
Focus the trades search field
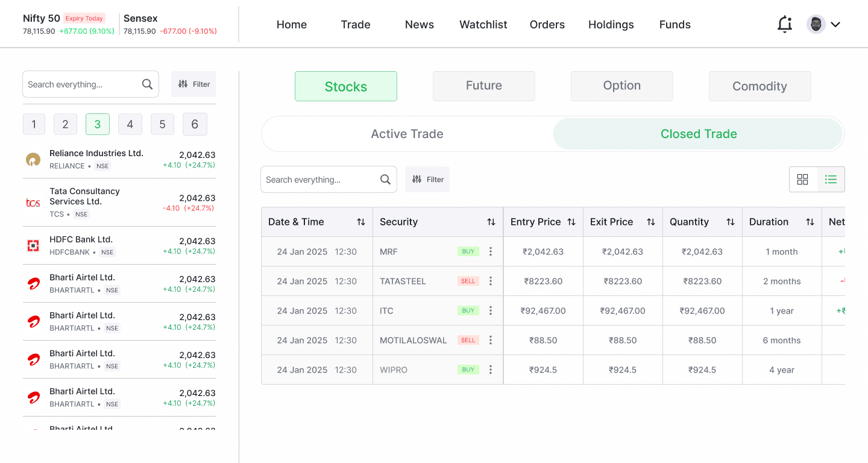click(329, 180)
